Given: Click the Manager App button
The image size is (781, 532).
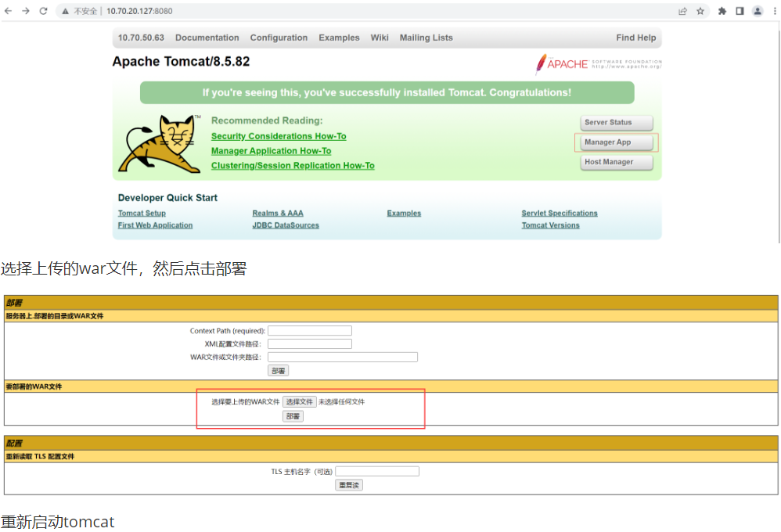Looking at the screenshot, I should (617, 142).
